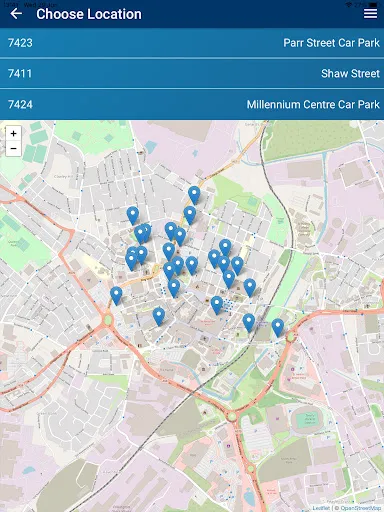Image resolution: width=384 pixels, height=512 pixels.
Task: Zoom in on the map
Action: click(13, 133)
